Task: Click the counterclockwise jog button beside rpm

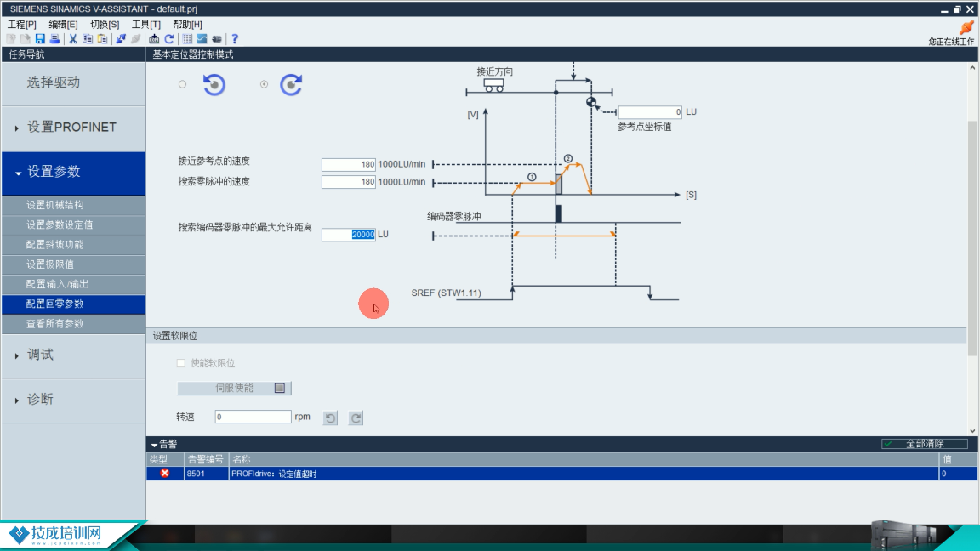Action: tap(331, 418)
